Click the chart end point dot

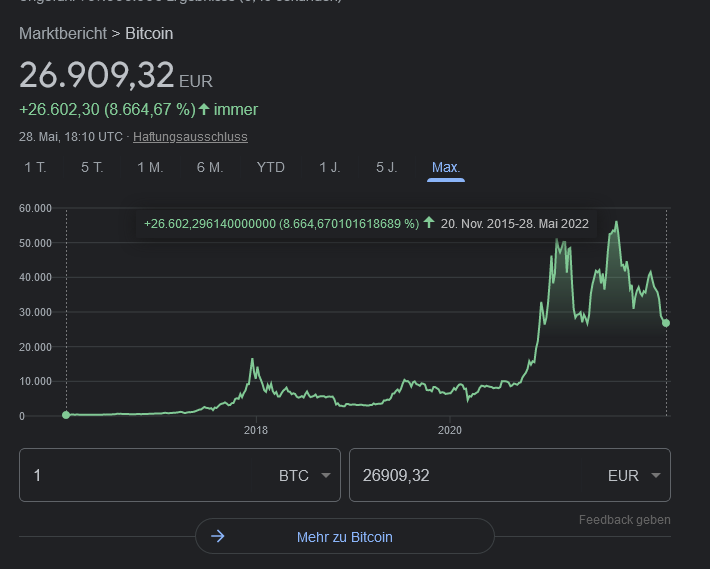pos(666,323)
